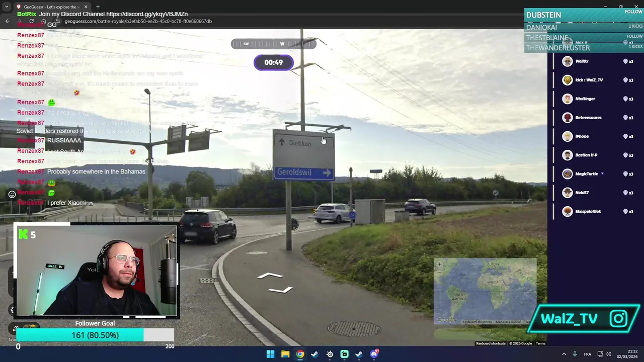Click the 00:49 round timer
The image size is (644, 362).
(273, 62)
